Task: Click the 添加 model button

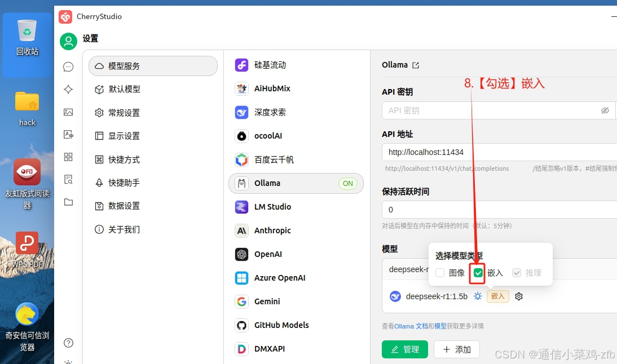Action: coord(456,349)
